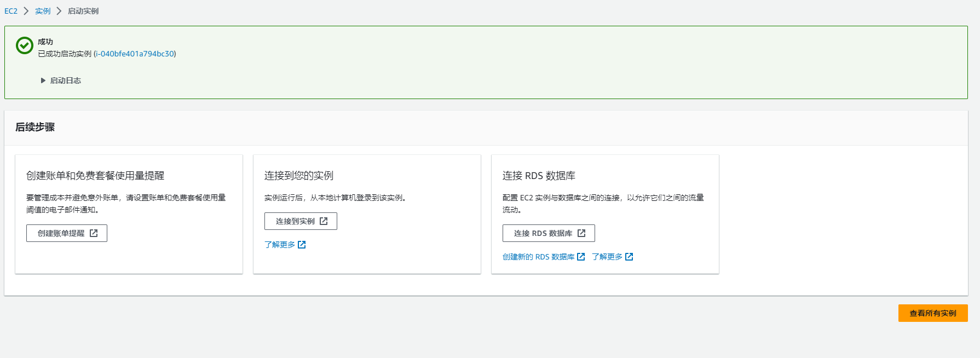The image size is (980, 358).
Task: Click the 连接到实例 button
Action: tap(301, 221)
